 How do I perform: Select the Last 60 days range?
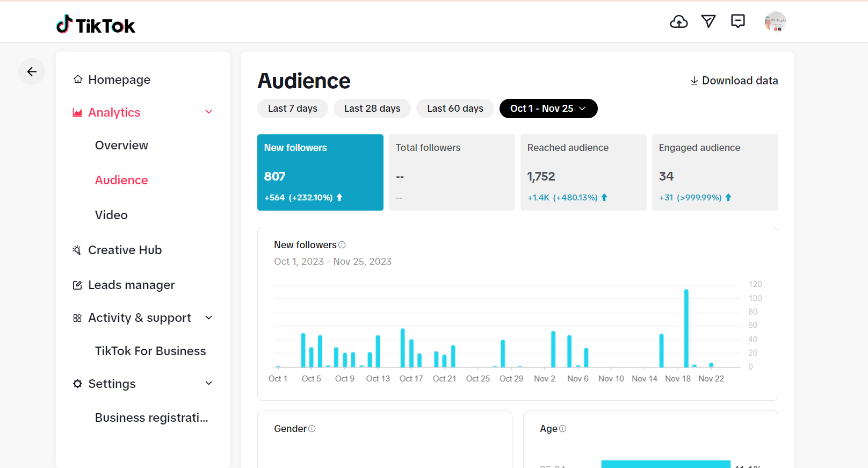pyautogui.click(x=455, y=109)
